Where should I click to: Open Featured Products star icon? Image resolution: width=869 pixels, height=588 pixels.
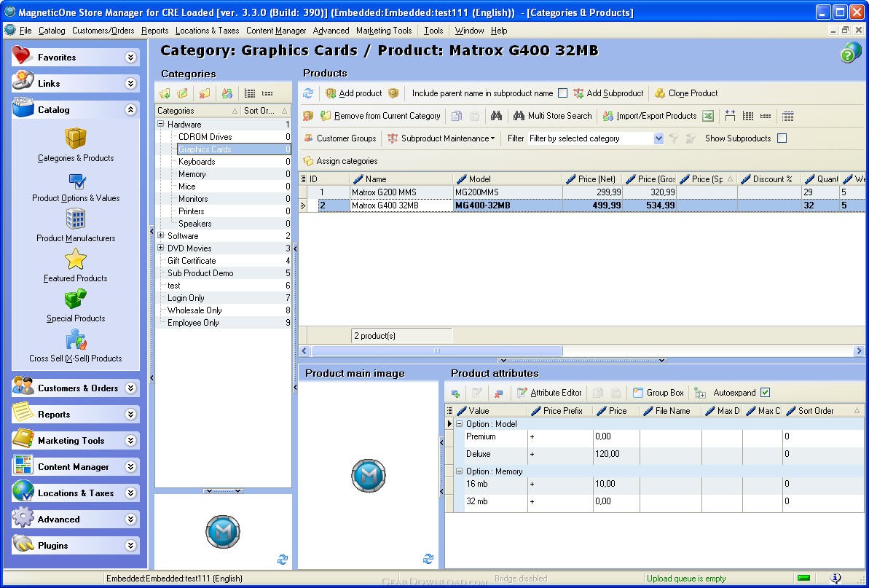tap(75, 259)
